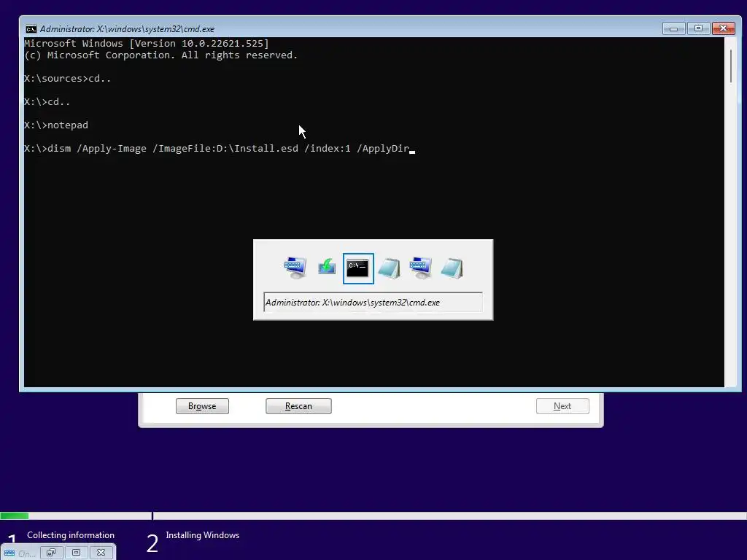
Task: Pick the On-Screen Keyboard icon left of the Setup icon
Action: coord(295,268)
